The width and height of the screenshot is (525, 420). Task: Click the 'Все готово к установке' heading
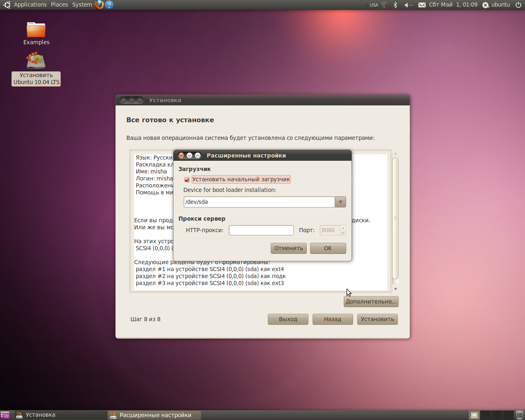click(170, 120)
